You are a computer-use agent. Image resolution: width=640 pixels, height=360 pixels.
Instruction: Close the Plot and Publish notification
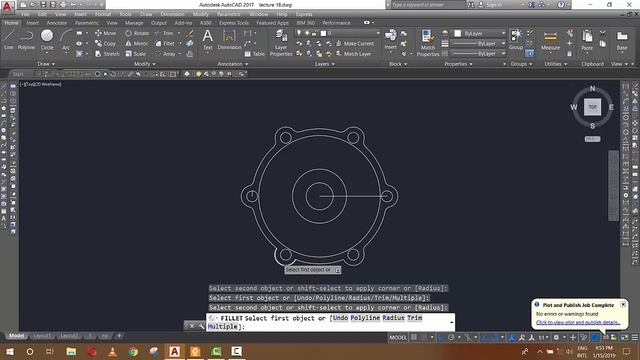pyautogui.click(x=623, y=304)
